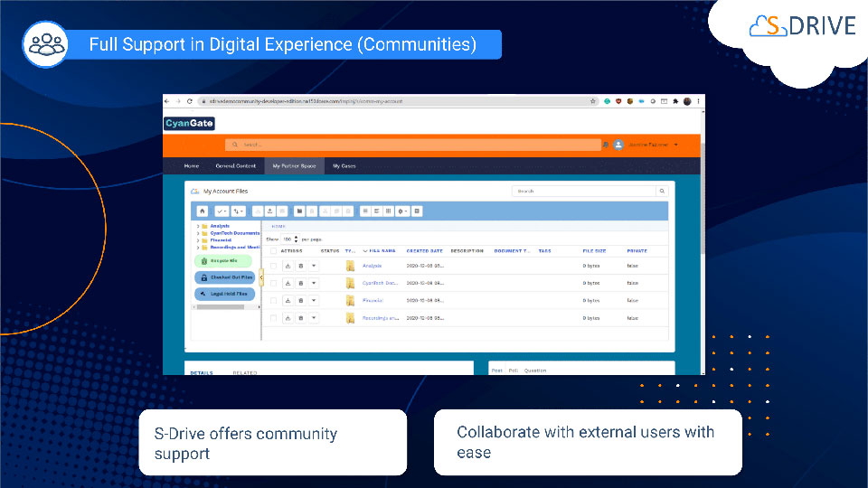Sort by the Created Date column header
Screen dimensions: 868x488
point(425,251)
